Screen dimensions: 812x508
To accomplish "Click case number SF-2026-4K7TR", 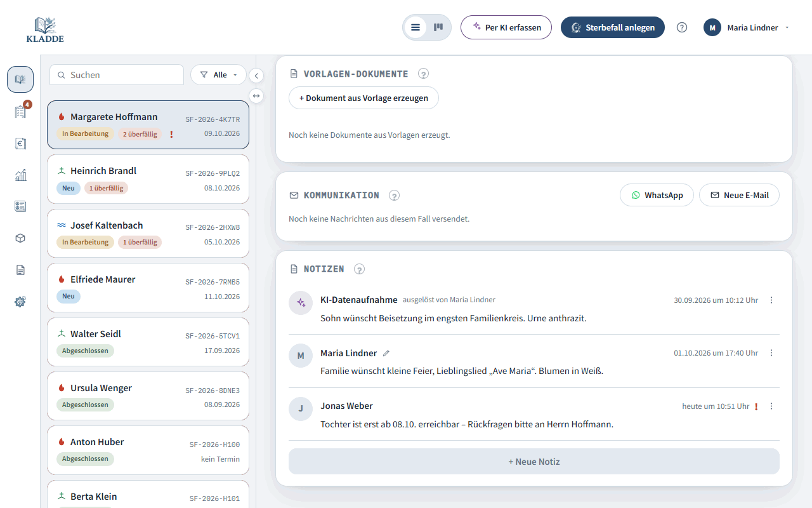I will 213,119.
